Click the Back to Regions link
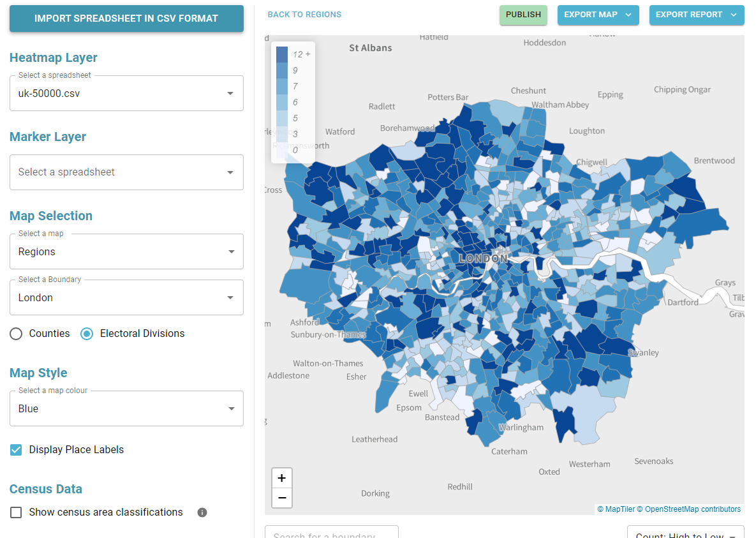The height and width of the screenshot is (538, 756). [304, 14]
